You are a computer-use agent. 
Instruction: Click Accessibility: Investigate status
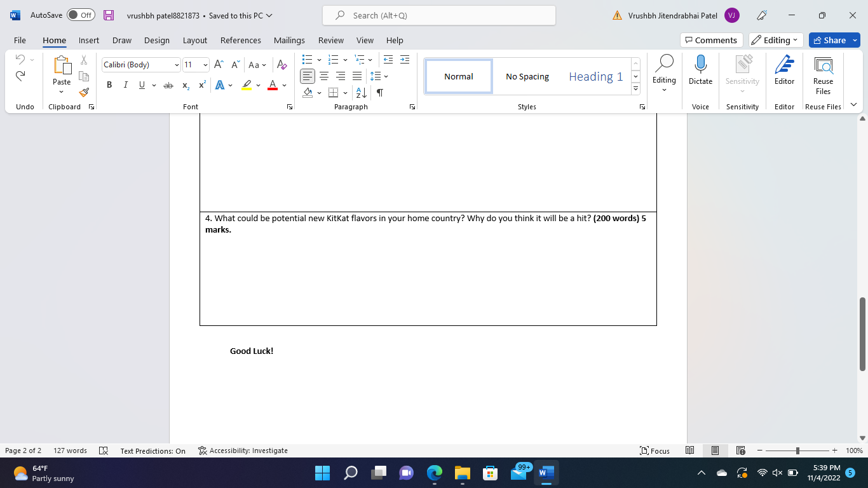click(x=243, y=451)
